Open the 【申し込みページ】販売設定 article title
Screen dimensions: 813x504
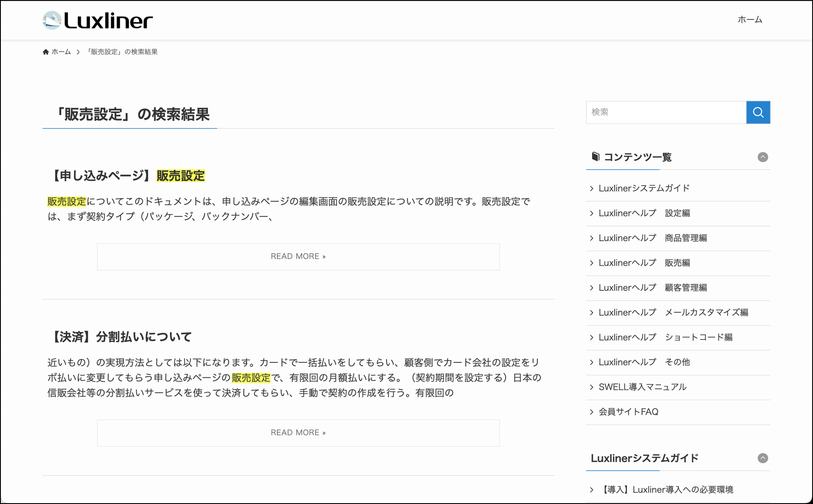[127, 176]
